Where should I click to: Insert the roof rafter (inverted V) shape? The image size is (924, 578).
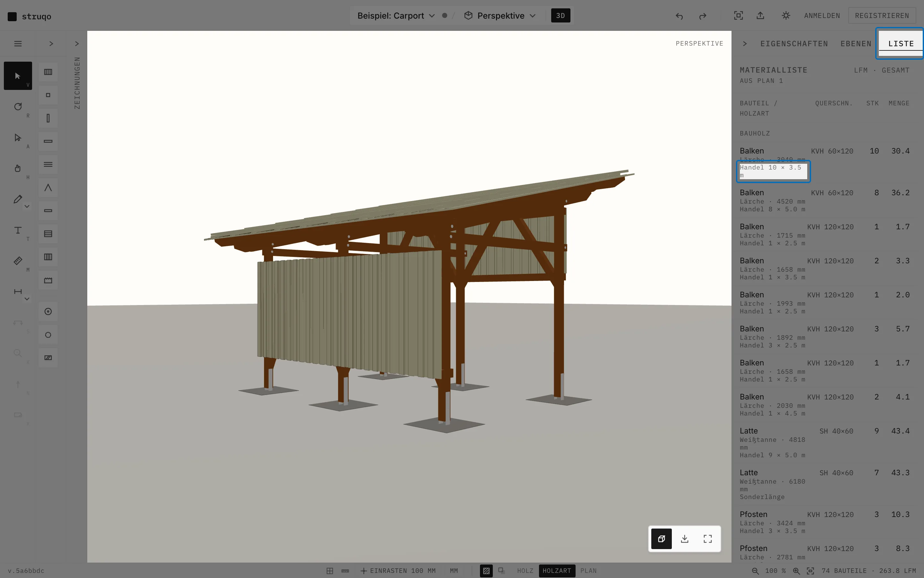48,188
